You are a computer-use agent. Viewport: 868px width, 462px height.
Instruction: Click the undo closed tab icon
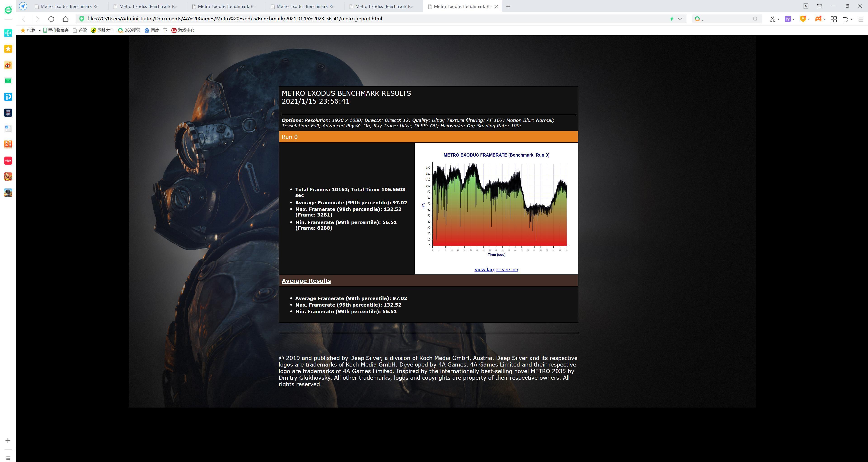click(x=845, y=19)
